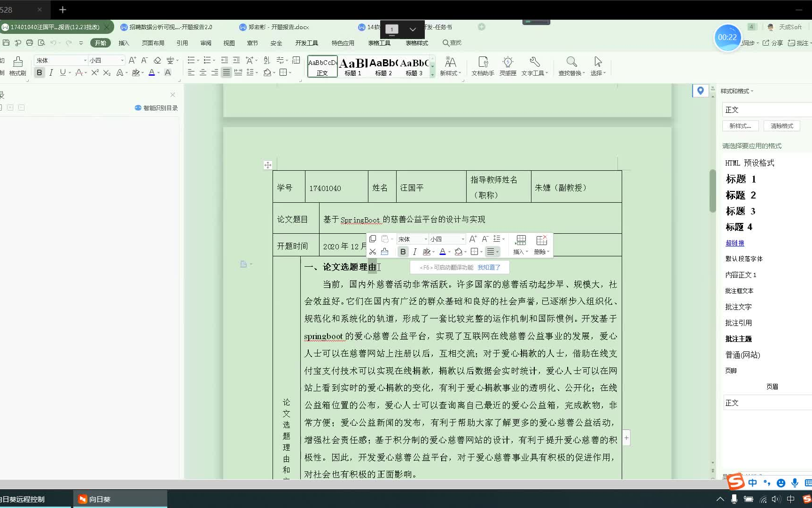This screenshot has height=508, width=812.
Task: Click the Save icon in the quick access bar
Action: point(6,43)
